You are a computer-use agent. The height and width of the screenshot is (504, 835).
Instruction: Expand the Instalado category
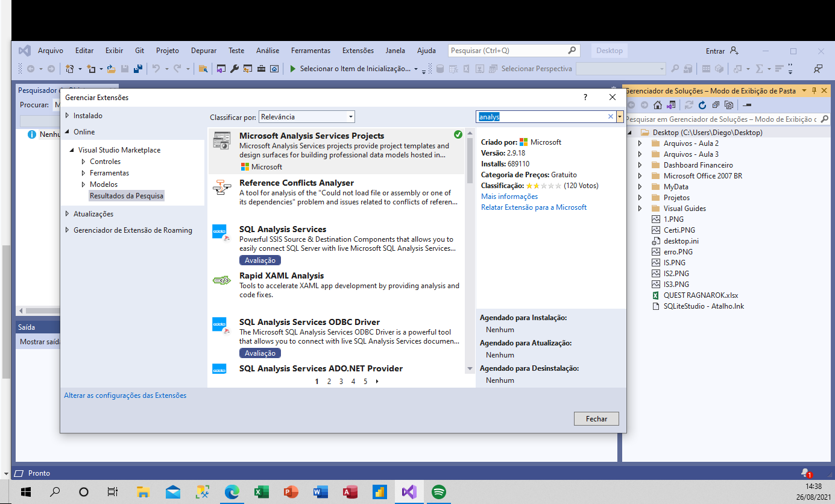[68, 116]
